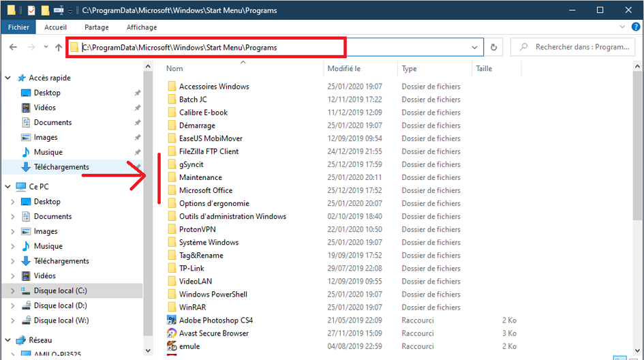Select Images under Accès rapide
This screenshot has height=360, width=644.
point(40,137)
